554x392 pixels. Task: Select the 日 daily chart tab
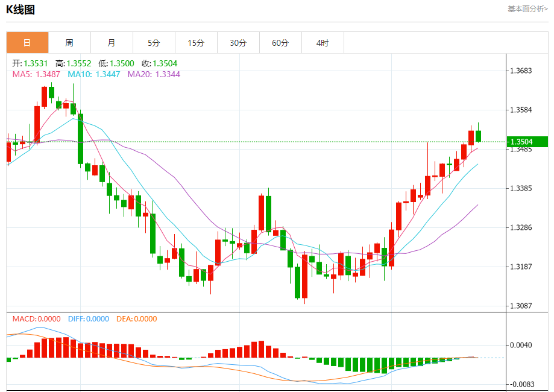27,43
